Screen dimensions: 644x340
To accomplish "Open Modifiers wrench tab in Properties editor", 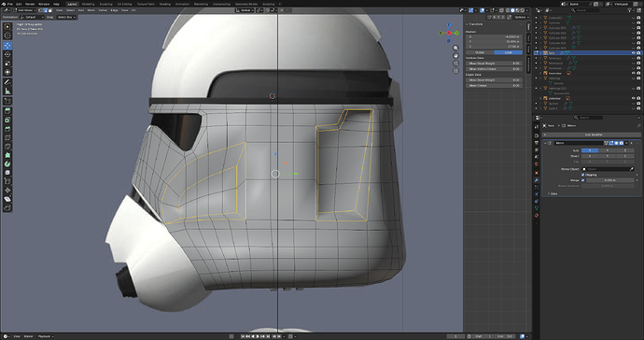I will tap(537, 180).
